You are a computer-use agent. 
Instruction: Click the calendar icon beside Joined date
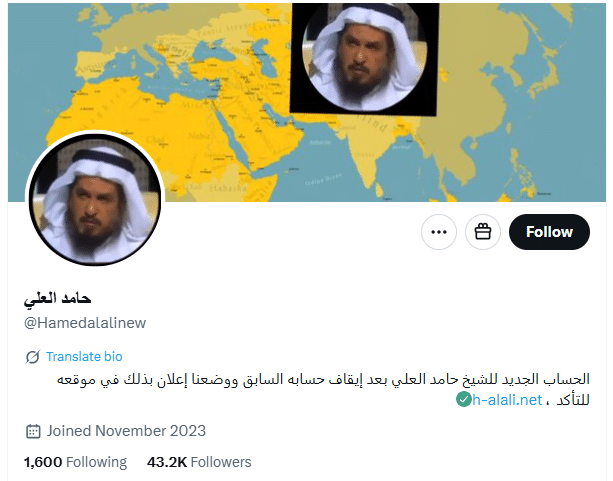[33, 431]
